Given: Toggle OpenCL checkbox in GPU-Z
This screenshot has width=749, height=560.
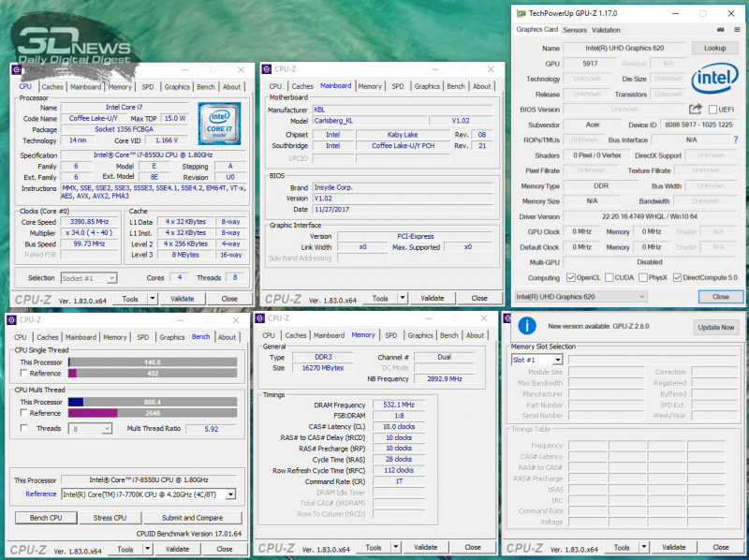Looking at the screenshot, I should point(570,277).
